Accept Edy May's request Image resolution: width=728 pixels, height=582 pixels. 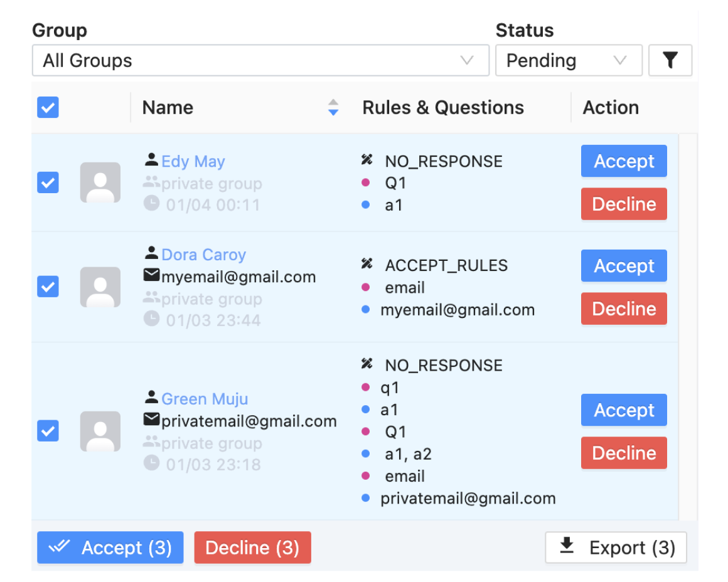pyautogui.click(x=623, y=161)
